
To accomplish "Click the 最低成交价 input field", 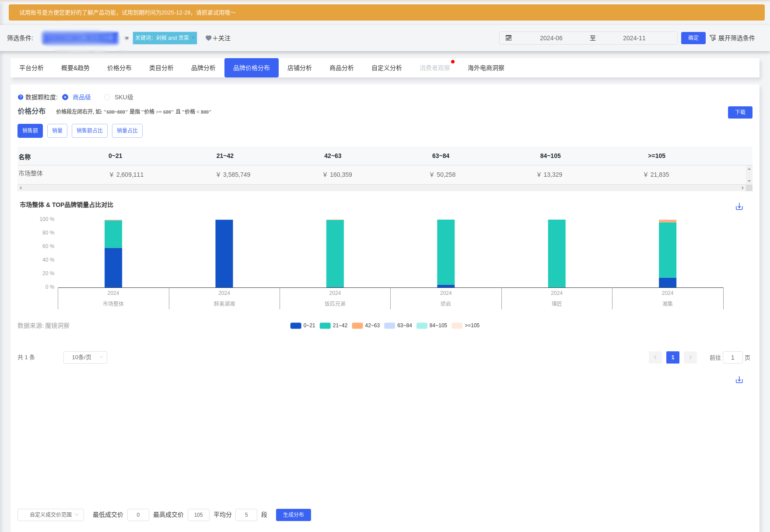I will click(x=138, y=515).
